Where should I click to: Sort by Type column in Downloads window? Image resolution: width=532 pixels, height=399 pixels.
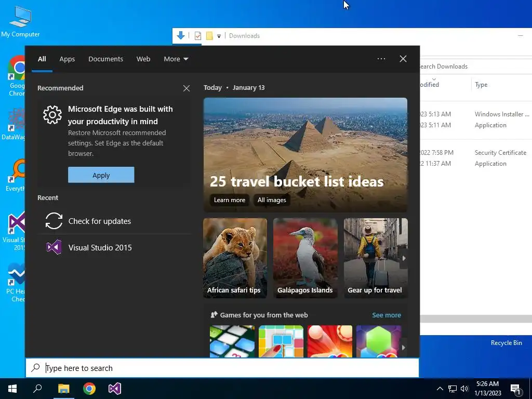pos(481,85)
